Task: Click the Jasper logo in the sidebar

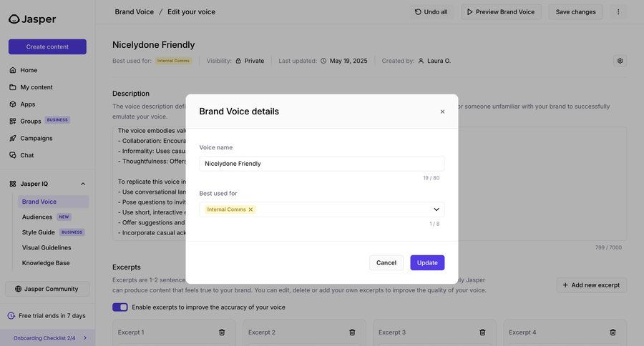Action: pos(32,19)
